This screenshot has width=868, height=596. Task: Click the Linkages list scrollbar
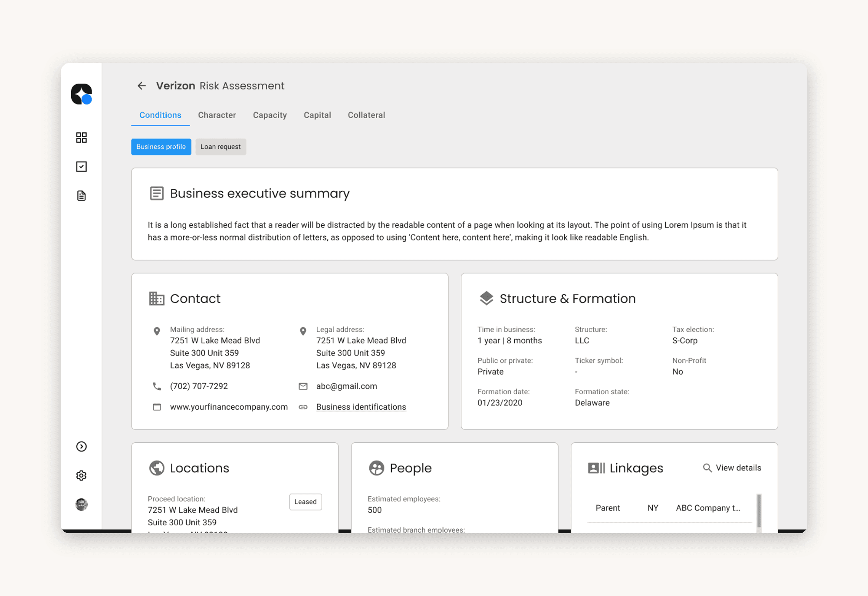tap(759, 511)
